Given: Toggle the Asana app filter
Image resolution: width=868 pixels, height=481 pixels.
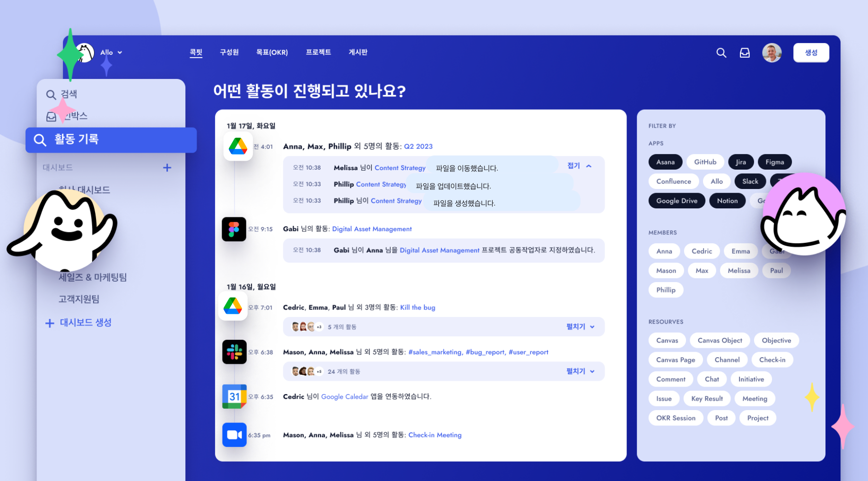Looking at the screenshot, I should click(x=665, y=162).
